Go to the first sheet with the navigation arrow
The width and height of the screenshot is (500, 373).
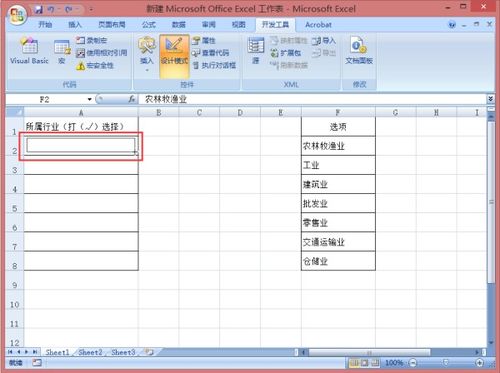[10, 352]
